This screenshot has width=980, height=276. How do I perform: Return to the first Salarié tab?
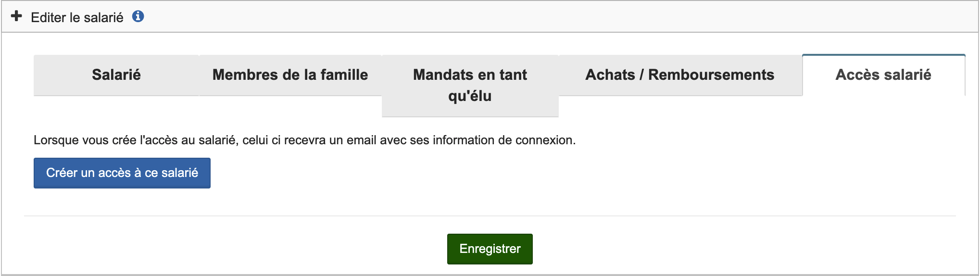[x=116, y=75]
